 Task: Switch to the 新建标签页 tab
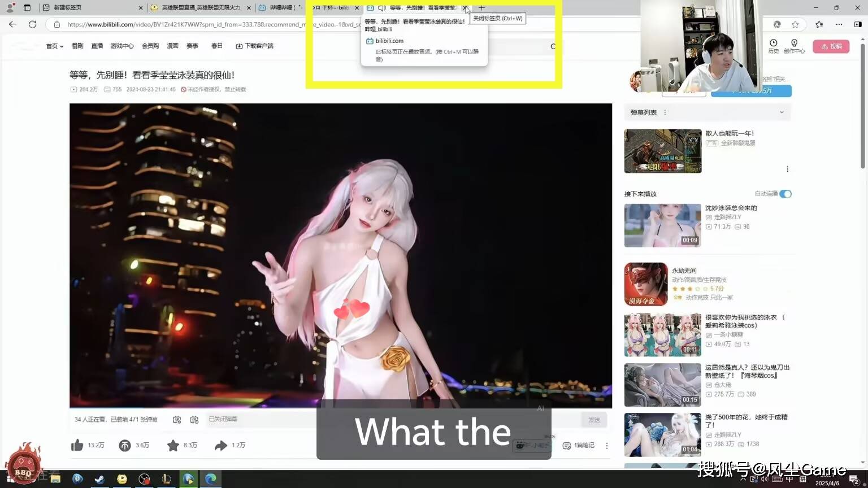point(90,8)
